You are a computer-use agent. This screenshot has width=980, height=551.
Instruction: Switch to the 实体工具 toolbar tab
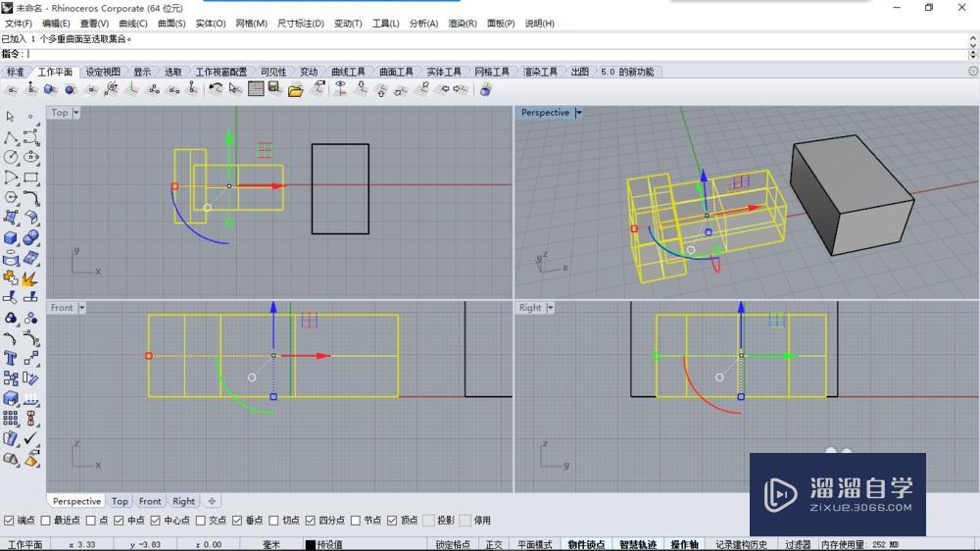click(444, 72)
